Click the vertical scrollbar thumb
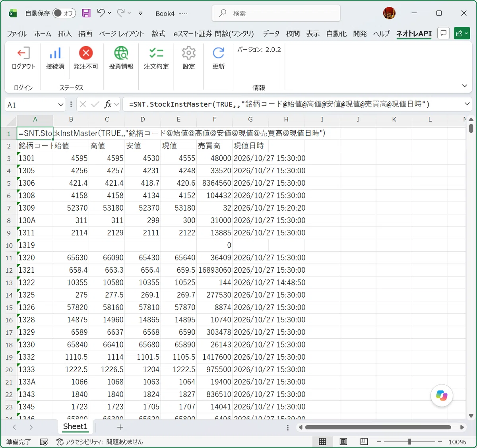Viewport: 477px width, 448px height. pyautogui.click(x=471, y=128)
